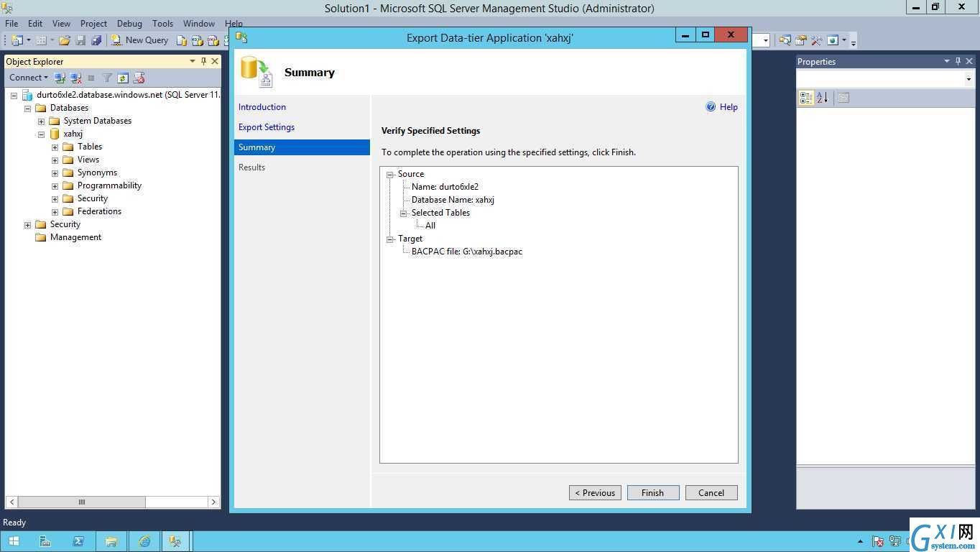The width and height of the screenshot is (980, 552).
Task: Open the Debug menu
Action: click(129, 24)
